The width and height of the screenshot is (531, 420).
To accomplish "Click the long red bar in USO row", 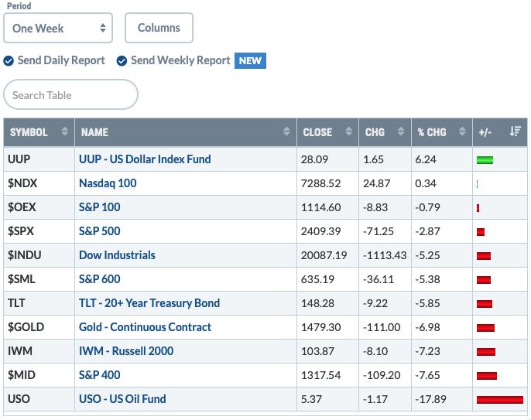I will 500,400.
